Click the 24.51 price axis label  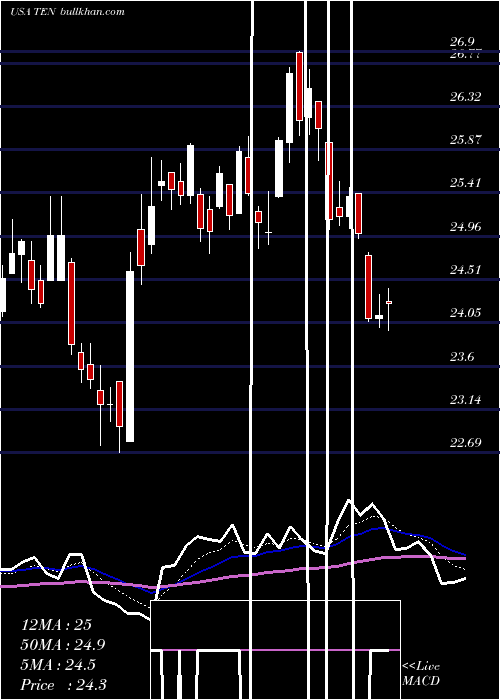[x=466, y=270]
